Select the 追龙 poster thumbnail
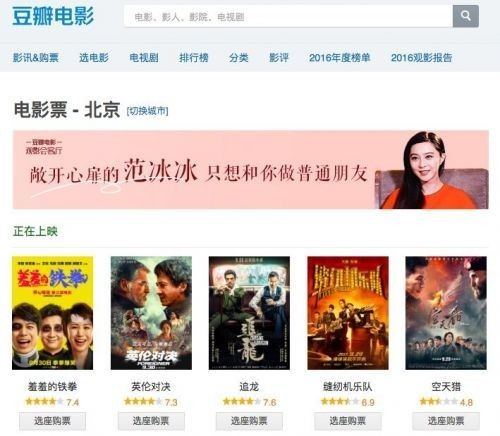Viewport: 500px width, 436px height. (x=249, y=313)
